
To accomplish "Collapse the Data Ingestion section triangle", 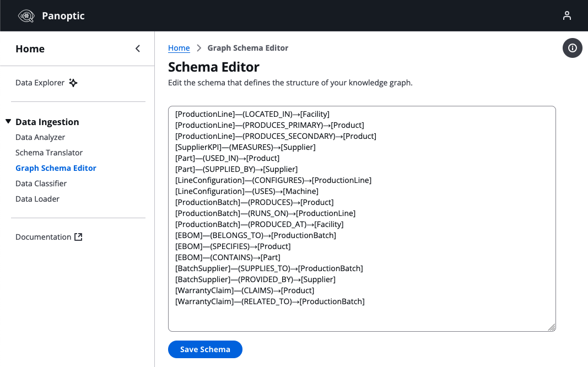I will pyautogui.click(x=8, y=122).
